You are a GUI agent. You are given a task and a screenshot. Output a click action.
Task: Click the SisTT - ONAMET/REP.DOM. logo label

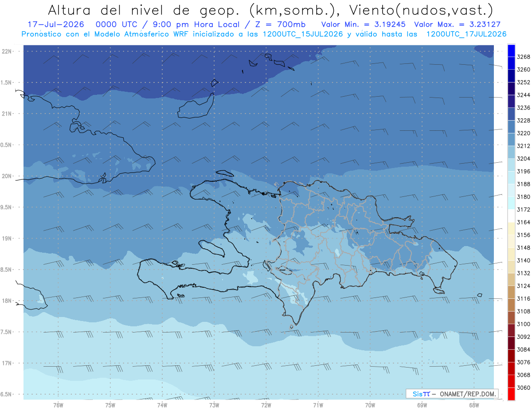[x=452, y=394]
